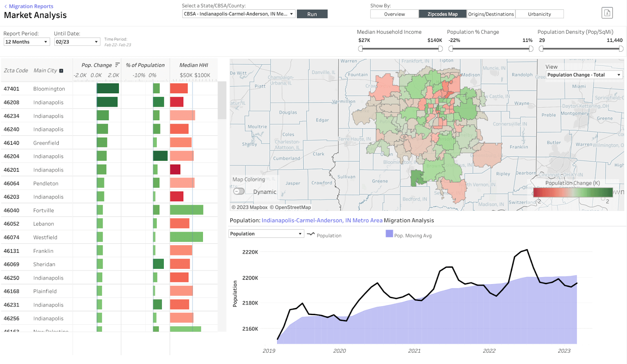Open the Report Period dropdown showing 12 Months
This screenshot has height=364, width=627.
coord(26,42)
